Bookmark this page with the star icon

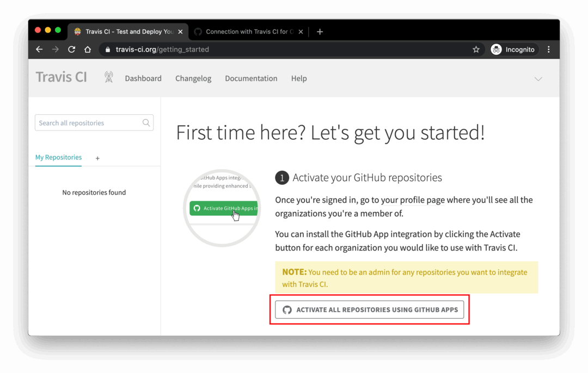tap(476, 49)
